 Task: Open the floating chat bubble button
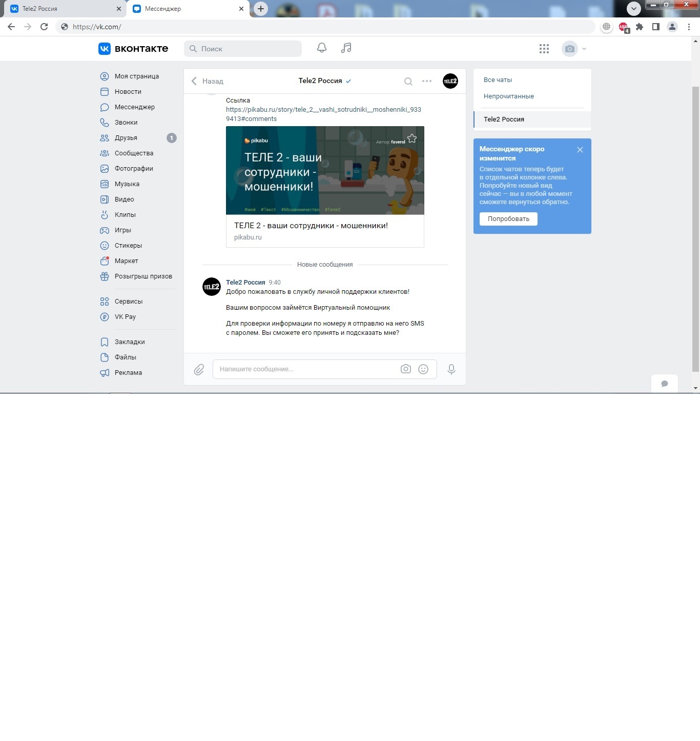tap(665, 384)
